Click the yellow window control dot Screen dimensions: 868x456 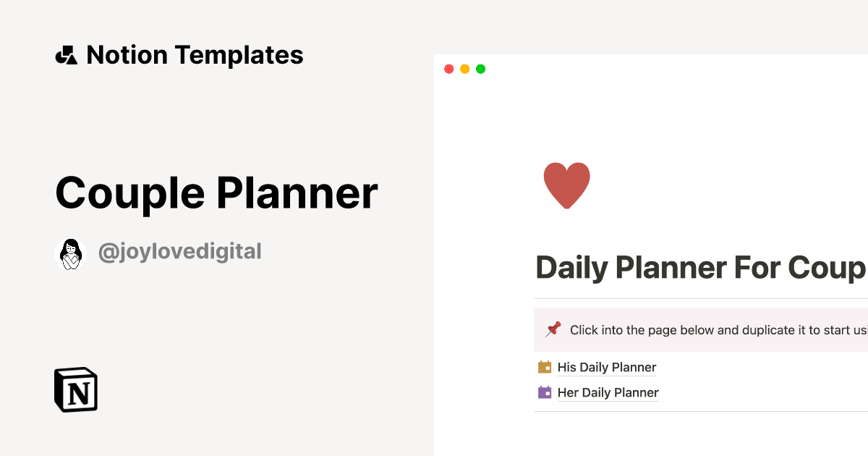click(464, 68)
